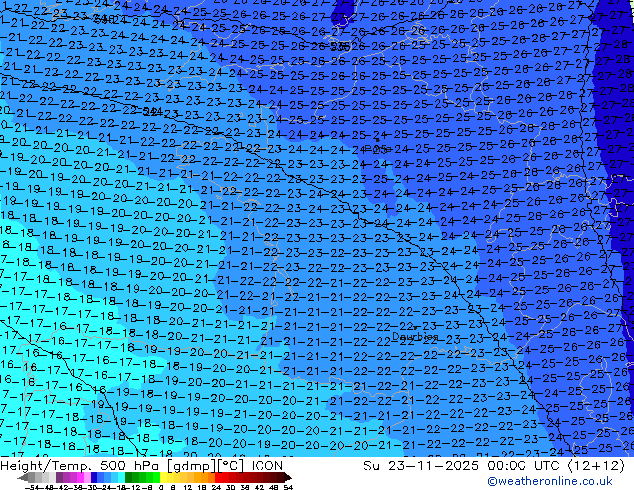Screen dimensions: 634x490
Task: Click the '54' label on the legend scale
Action: [x=288, y=488]
